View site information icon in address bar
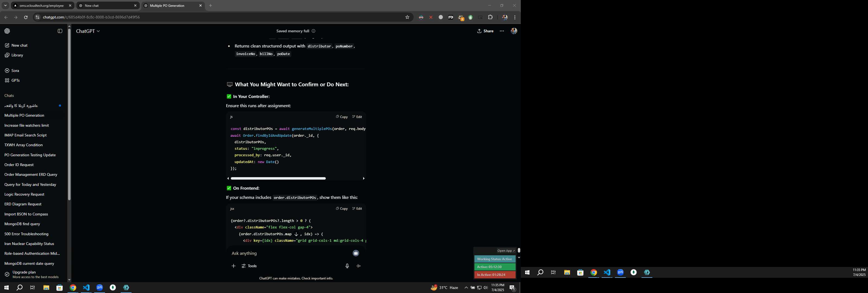Viewport: 868px width, 293px height. coord(37,17)
